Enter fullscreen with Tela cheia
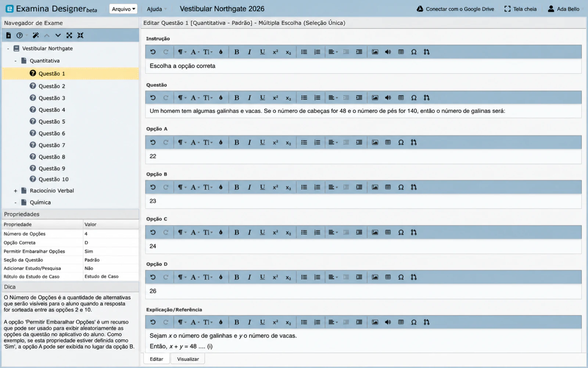Viewport: 588px width, 368px height. [x=520, y=9]
